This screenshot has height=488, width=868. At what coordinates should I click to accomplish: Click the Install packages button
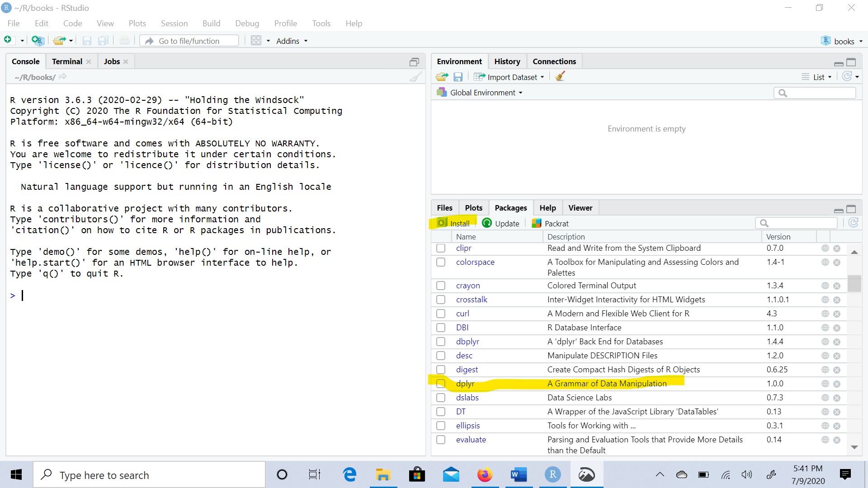[454, 223]
